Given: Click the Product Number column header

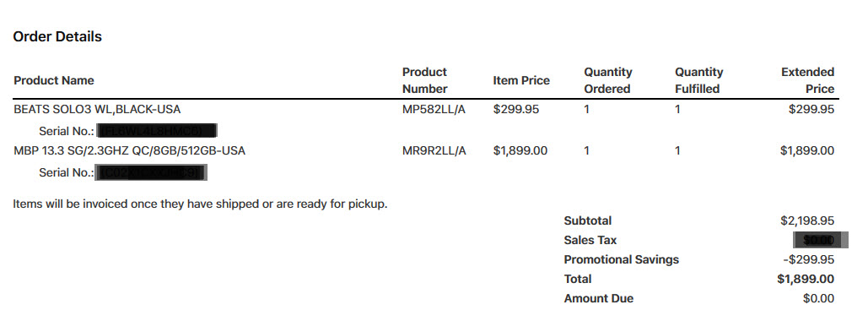Looking at the screenshot, I should [x=424, y=80].
